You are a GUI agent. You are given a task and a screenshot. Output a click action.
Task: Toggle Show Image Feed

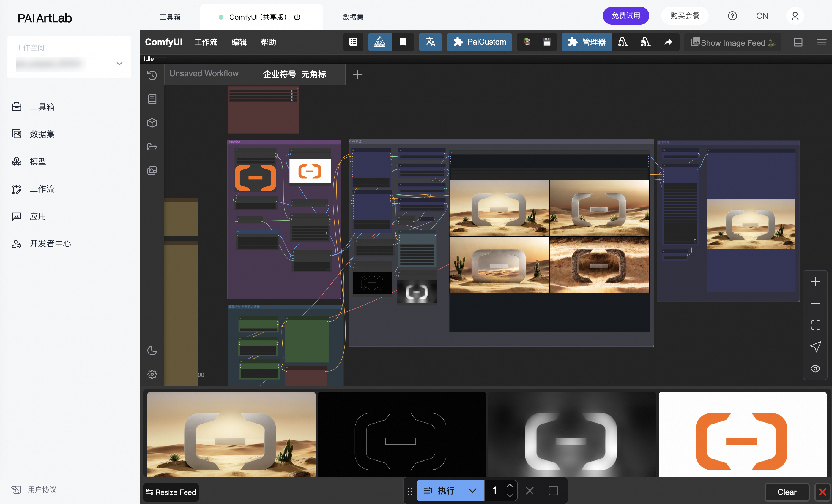point(733,42)
